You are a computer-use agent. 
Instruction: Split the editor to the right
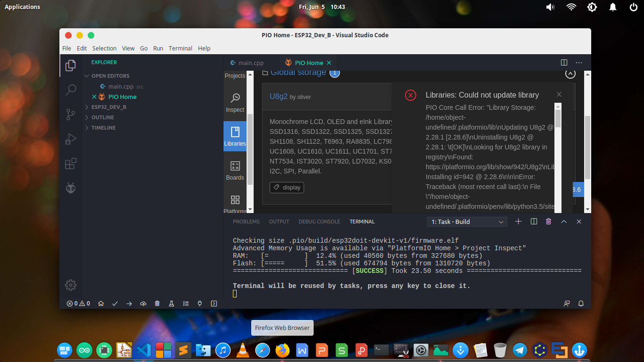(x=564, y=63)
